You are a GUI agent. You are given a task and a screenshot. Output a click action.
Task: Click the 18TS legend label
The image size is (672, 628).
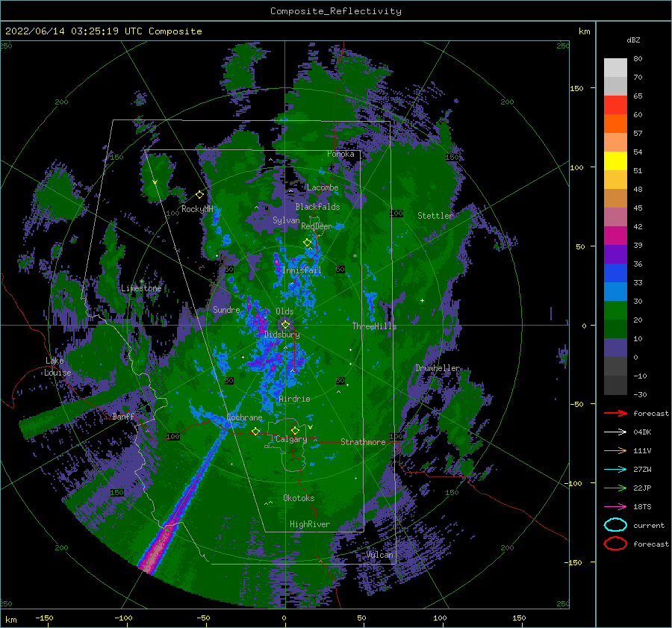(642, 507)
